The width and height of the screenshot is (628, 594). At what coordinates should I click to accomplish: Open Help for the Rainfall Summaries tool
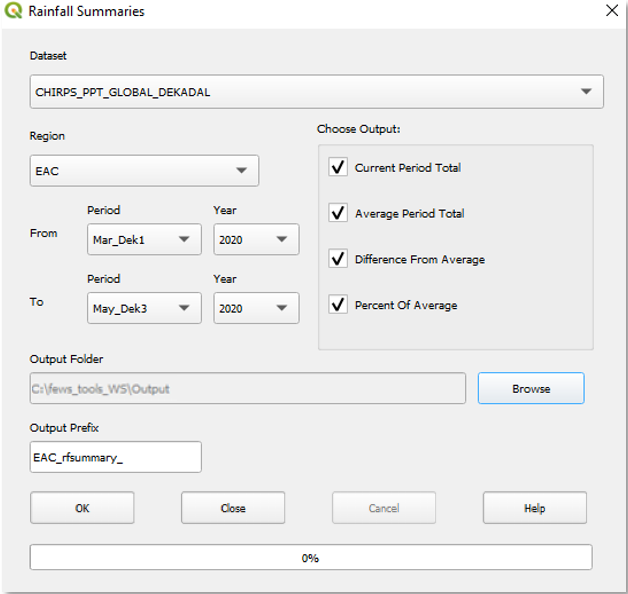click(x=534, y=508)
